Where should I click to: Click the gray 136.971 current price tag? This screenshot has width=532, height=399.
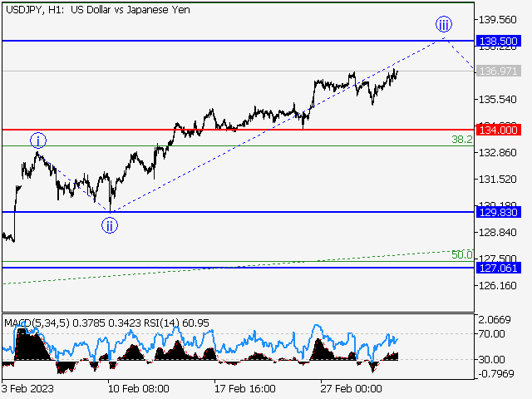coord(499,71)
